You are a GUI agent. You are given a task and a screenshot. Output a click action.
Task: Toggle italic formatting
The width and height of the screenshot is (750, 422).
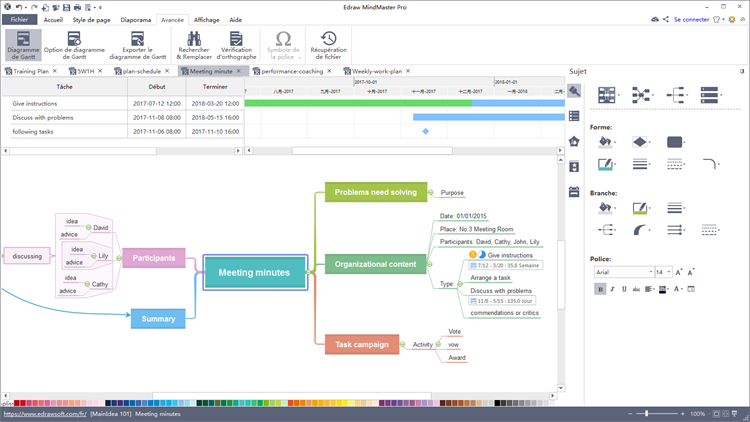tap(612, 289)
